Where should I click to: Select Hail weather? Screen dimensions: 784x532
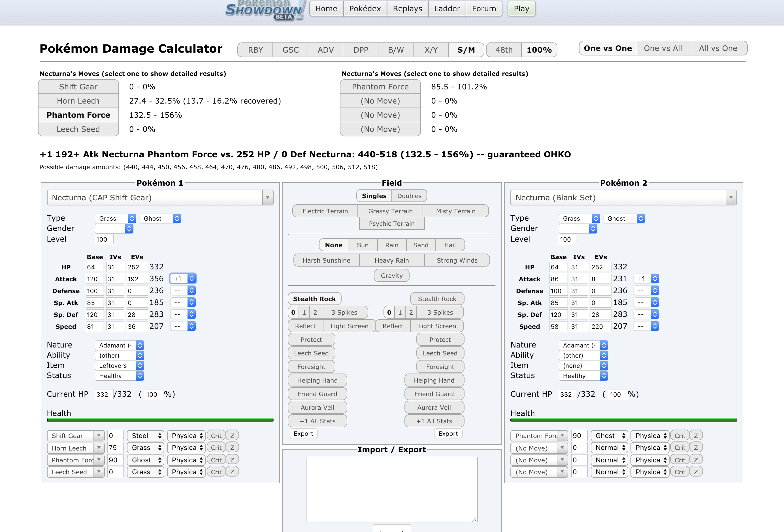[x=450, y=245]
